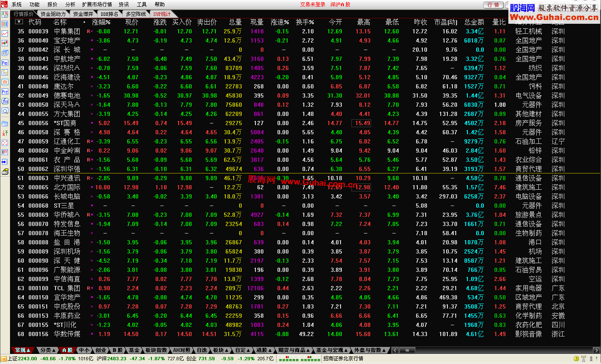
Task: Click the 行情 button at top right
Action: point(493,5)
